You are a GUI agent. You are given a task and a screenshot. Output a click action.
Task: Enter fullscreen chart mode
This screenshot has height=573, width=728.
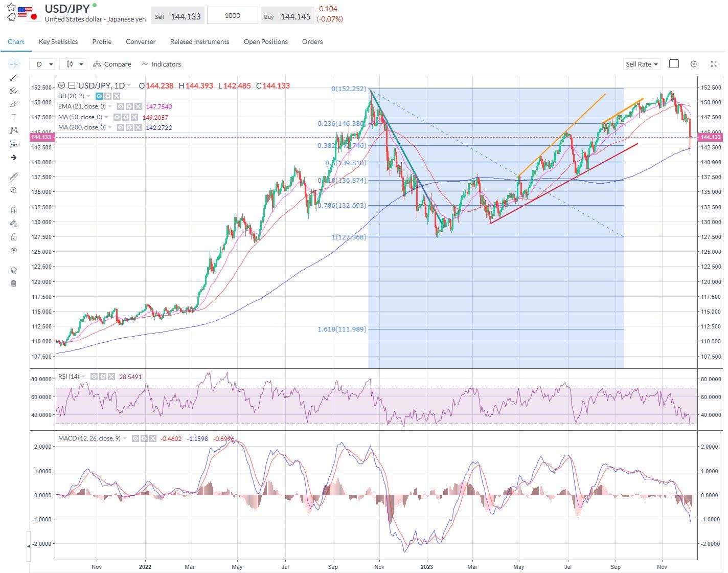click(714, 64)
